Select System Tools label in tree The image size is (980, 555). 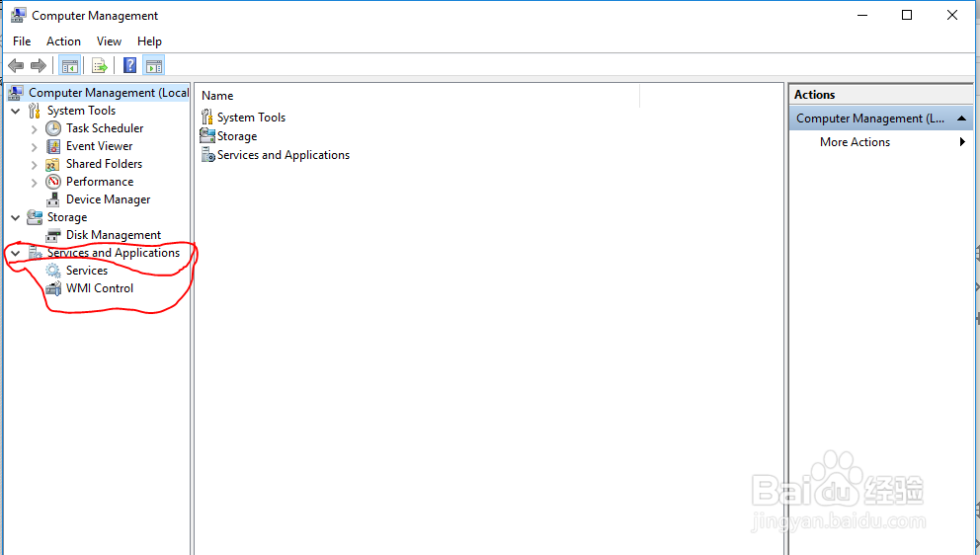point(81,111)
